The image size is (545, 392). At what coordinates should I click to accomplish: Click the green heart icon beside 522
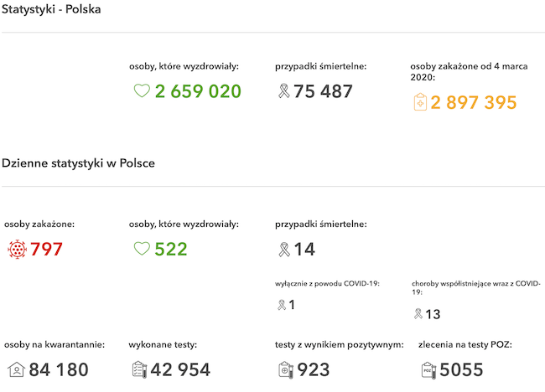click(x=142, y=249)
